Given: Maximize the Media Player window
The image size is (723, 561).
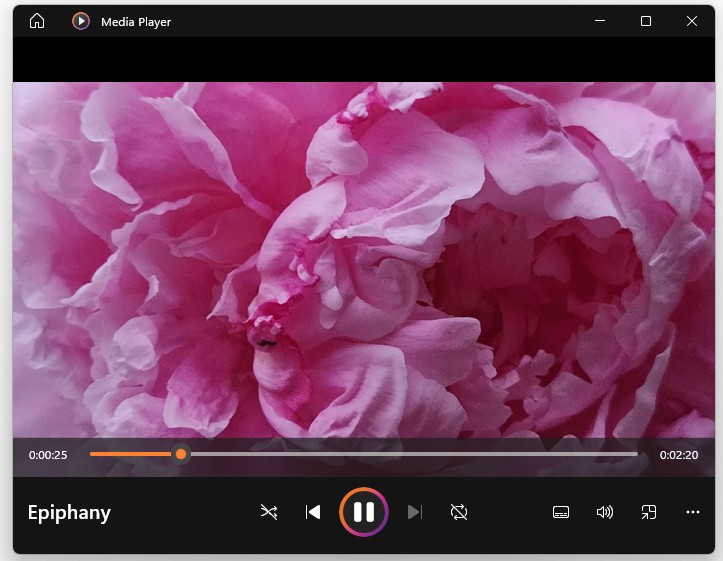Looking at the screenshot, I should [646, 21].
